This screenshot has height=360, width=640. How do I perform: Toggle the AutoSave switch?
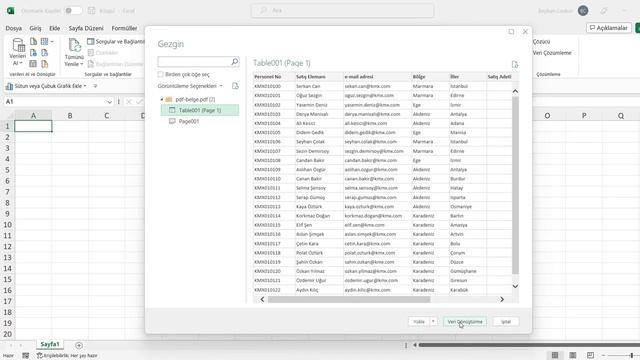click(x=73, y=11)
